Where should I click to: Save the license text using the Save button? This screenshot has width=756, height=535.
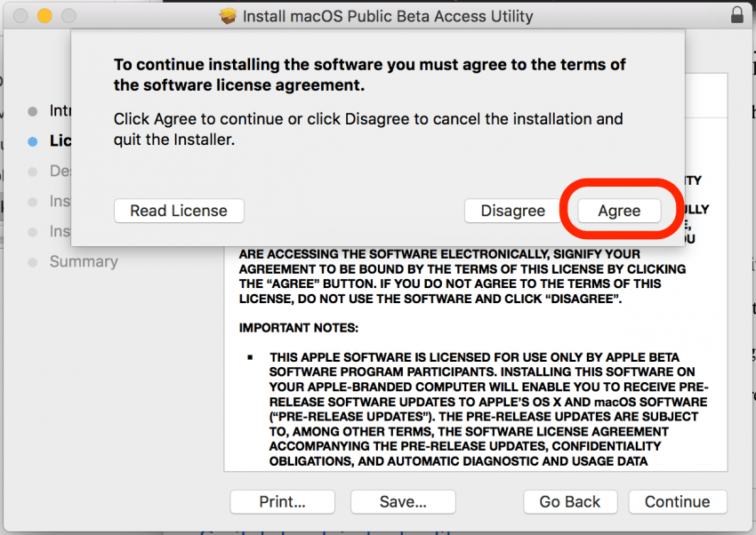click(403, 502)
